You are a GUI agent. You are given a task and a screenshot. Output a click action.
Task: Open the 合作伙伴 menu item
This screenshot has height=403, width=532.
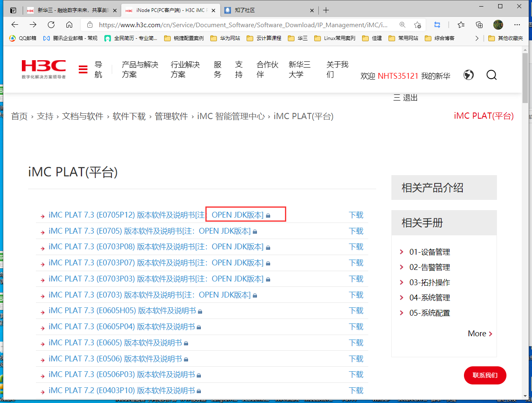[267, 69]
